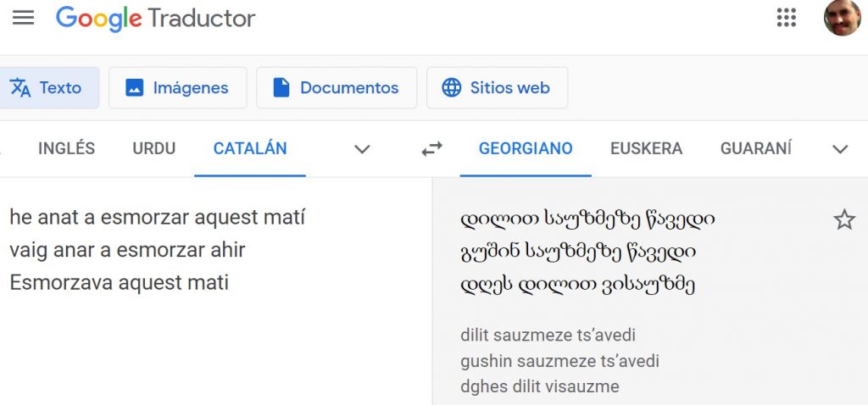Image resolution: width=868 pixels, height=405 pixels.
Task: Expand the source language list chevron
Action: (362, 149)
